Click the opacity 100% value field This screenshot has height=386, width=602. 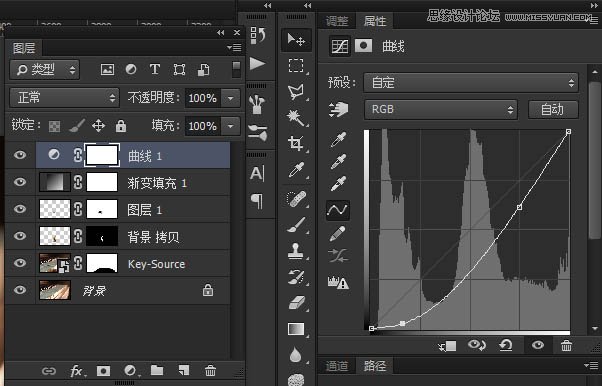pyautogui.click(x=203, y=98)
